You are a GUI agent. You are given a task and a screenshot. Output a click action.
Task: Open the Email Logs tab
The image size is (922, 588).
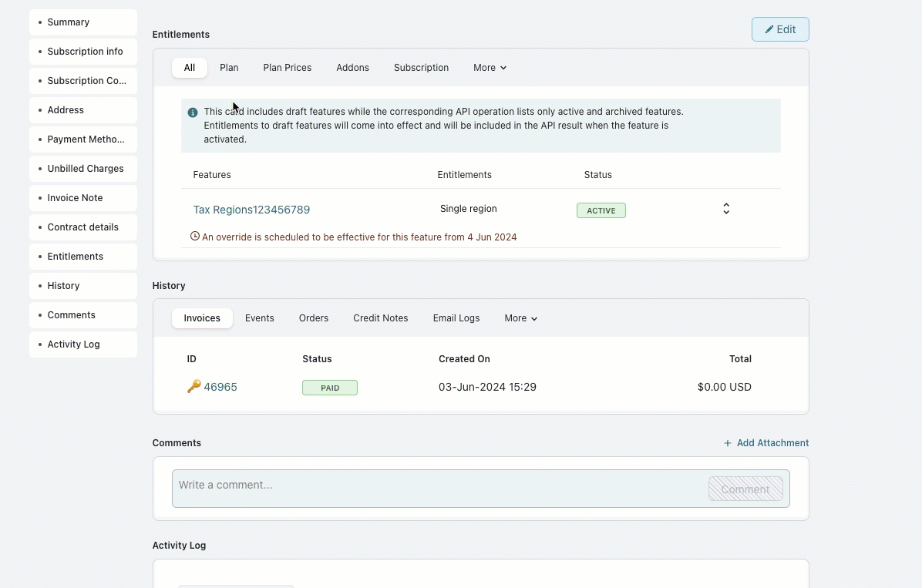pos(456,318)
